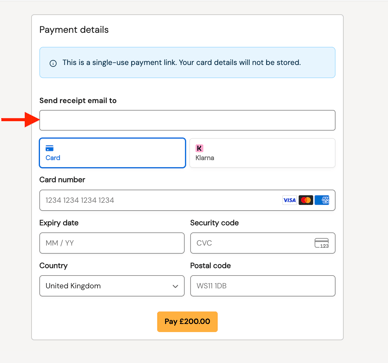Click the single-use payment link notice text
The width and height of the screenshot is (388, 363).
(x=182, y=62)
